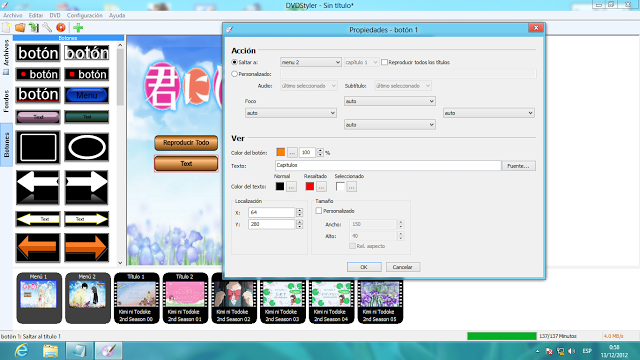Viewport: 640px width, 360px height.
Task: Open the Editar menu
Action: (x=36, y=15)
